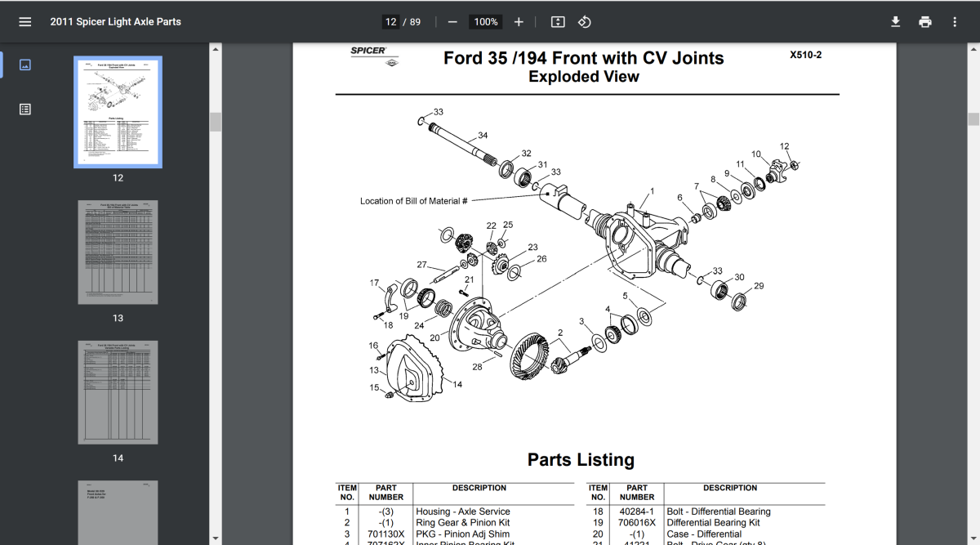Open page 13 thumbnail
The height and width of the screenshot is (545, 980).
(x=118, y=252)
